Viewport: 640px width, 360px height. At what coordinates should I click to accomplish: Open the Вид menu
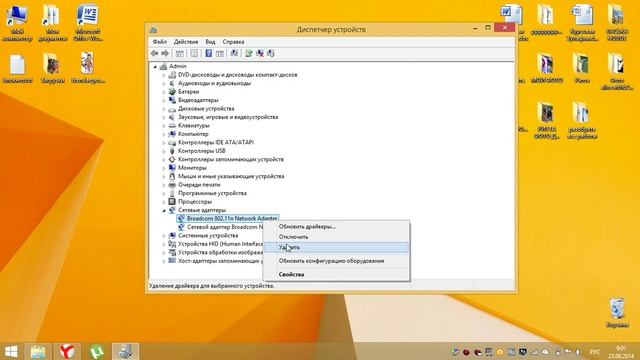point(210,42)
